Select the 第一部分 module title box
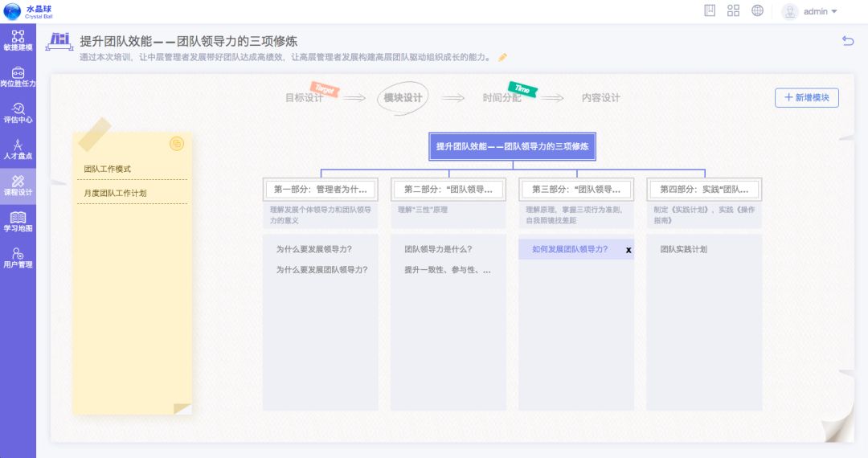 [x=321, y=190]
